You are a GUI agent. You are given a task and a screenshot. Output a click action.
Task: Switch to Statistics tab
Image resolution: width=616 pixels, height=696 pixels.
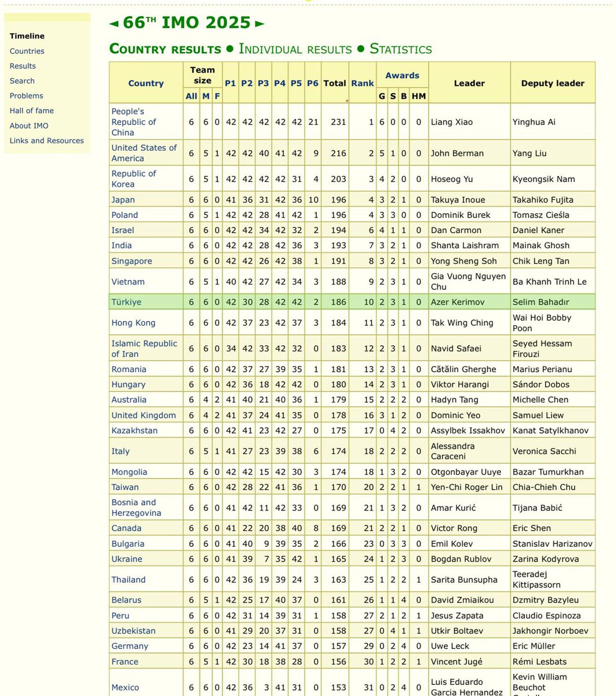(x=401, y=49)
